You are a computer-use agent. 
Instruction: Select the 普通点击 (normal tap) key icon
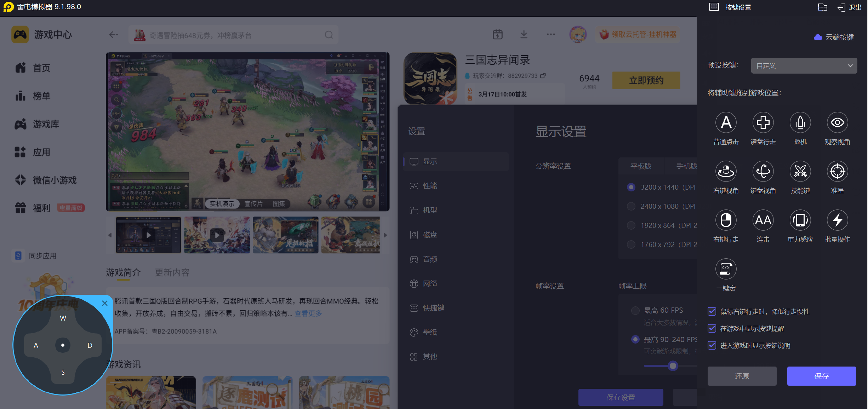pos(726,123)
